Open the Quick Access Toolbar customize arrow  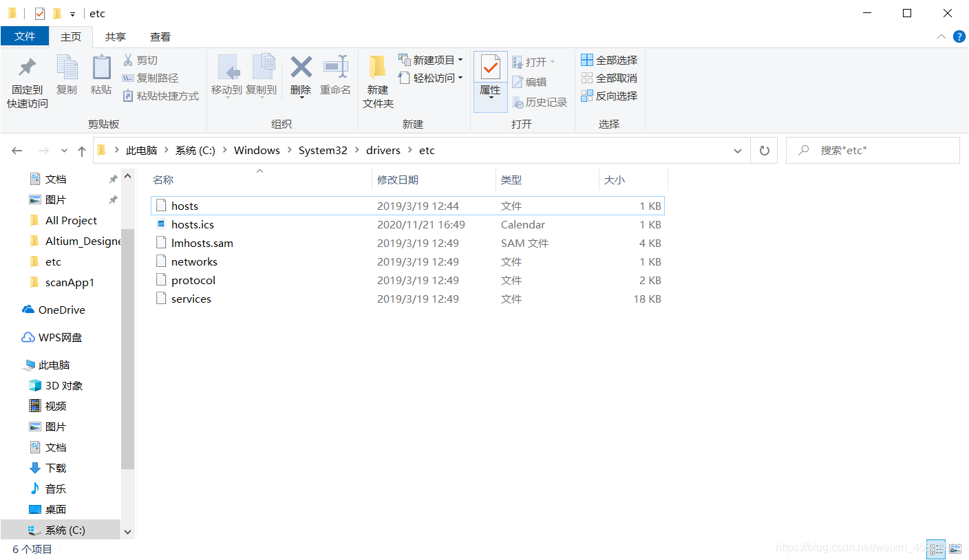coord(72,14)
